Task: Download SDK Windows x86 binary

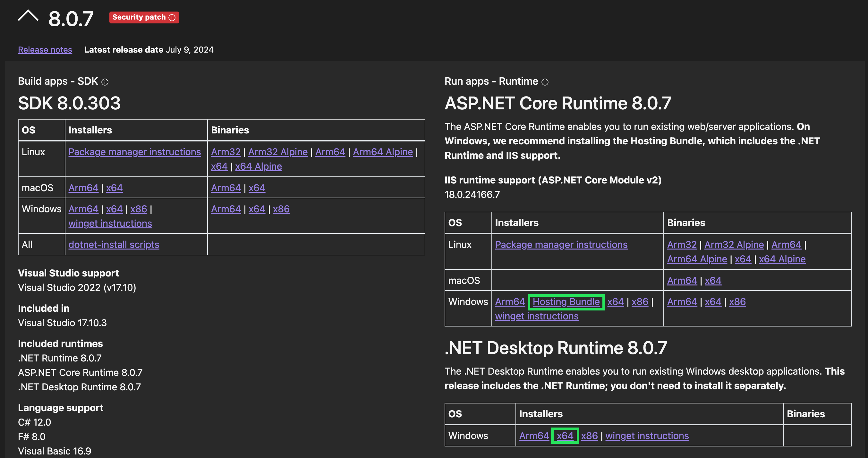Action: pyautogui.click(x=281, y=209)
